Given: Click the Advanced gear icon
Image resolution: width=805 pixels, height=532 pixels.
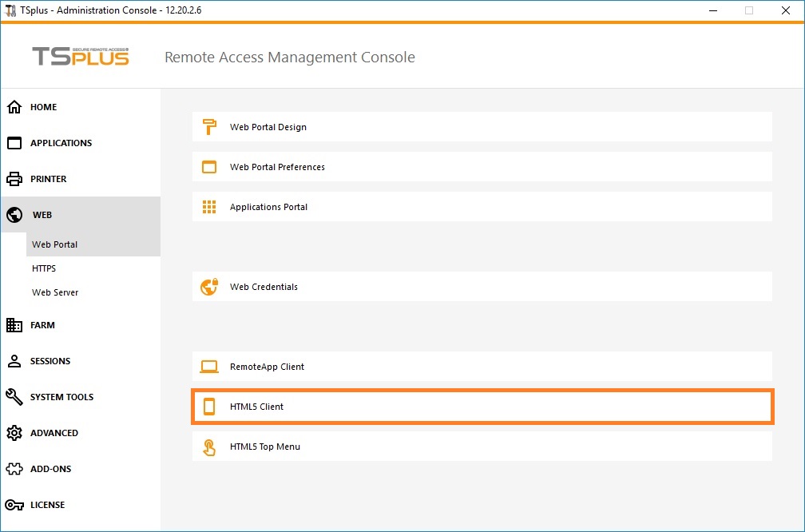Looking at the screenshot, I should [x=14, y=433].
